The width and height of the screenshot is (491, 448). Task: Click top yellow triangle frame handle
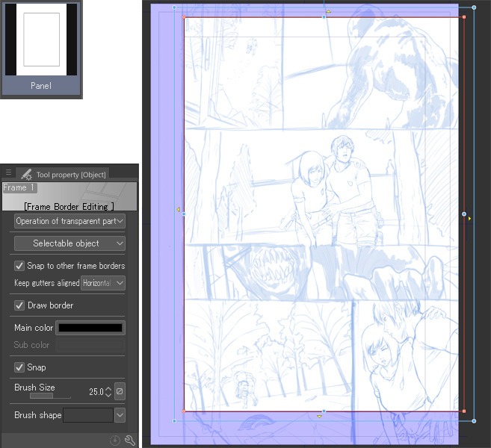click(x=328, y=12)
